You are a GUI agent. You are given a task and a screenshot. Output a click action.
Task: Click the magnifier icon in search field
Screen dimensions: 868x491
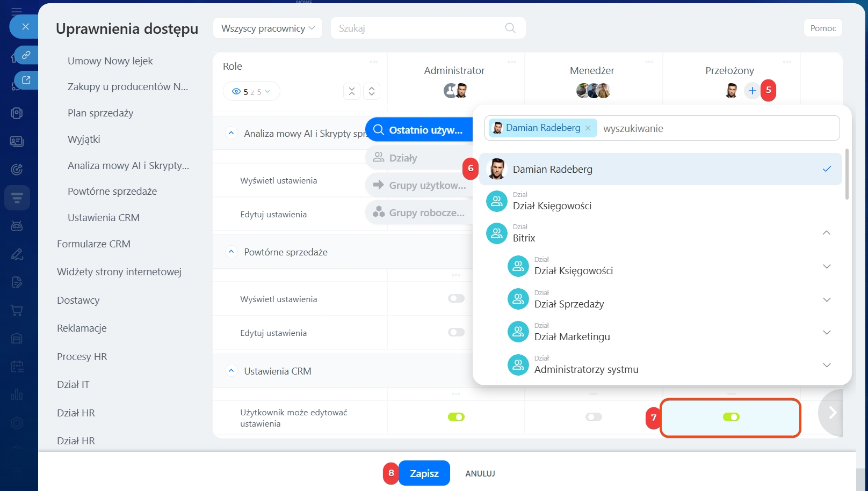click(x=510, y=28)
